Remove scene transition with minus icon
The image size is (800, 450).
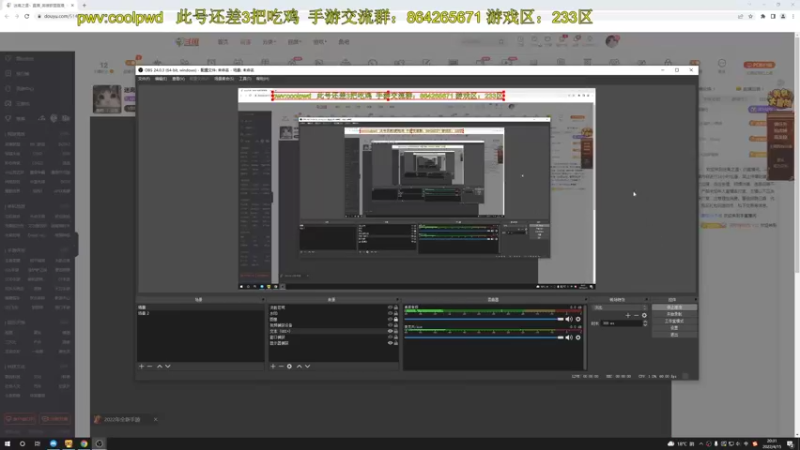pyautogui.click(x=636, y=315)
